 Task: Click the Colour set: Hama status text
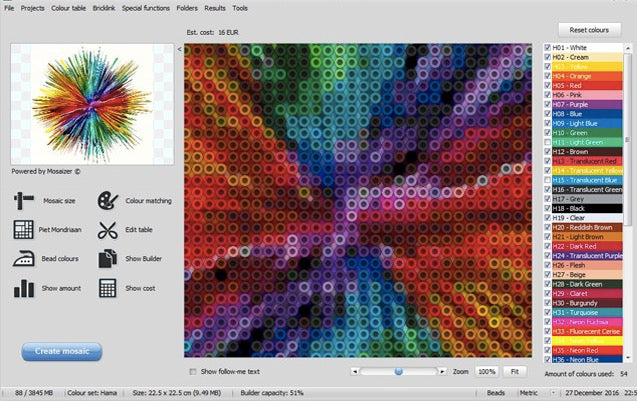tap(92, 393)
